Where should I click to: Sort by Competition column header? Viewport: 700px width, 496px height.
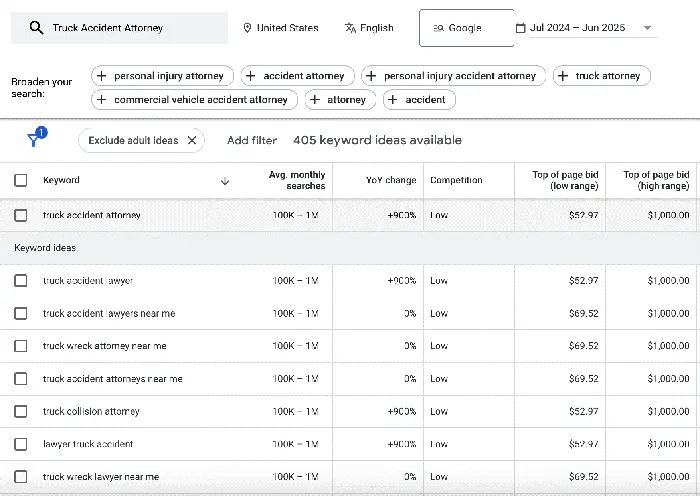456,180
